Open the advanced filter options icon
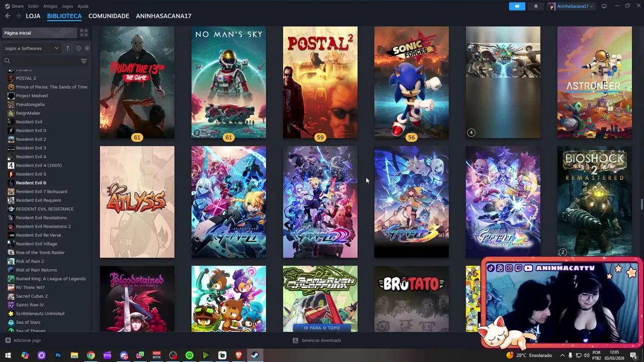The image size is (644, 362). [x=84, y=61]
